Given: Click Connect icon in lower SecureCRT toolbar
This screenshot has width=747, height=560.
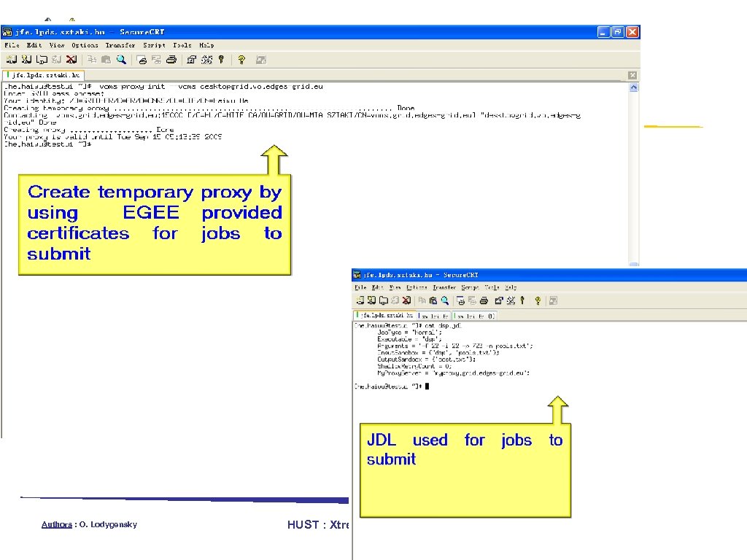Looking at the screenshot, I should click(360, 300).
